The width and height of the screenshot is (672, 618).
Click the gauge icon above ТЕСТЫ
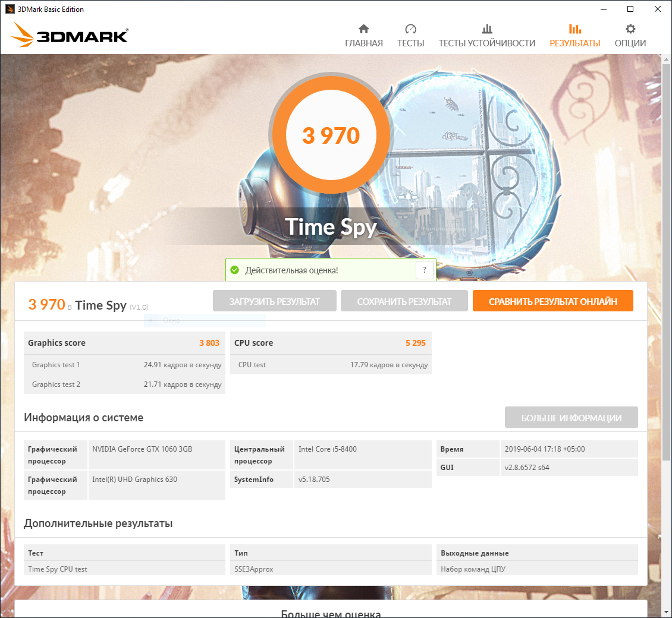click(410, 29)
